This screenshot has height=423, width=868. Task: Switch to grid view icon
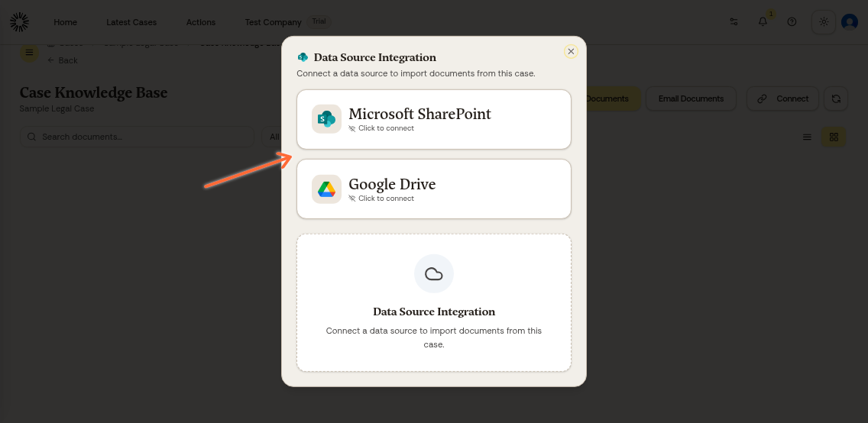[834, 137]
